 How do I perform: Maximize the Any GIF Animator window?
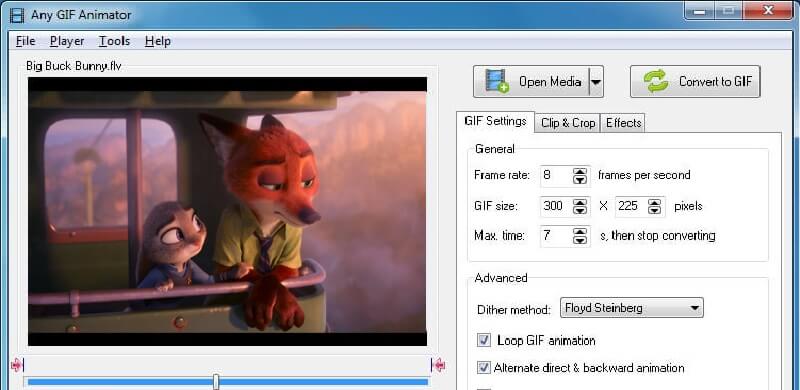pos(729,10)
